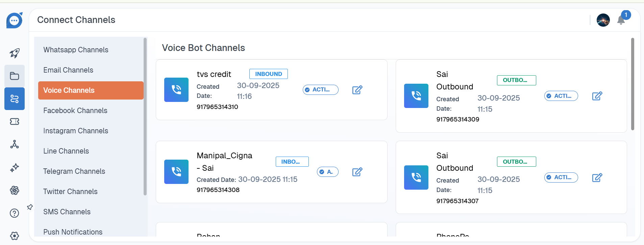Click the rocket icon in left sidebar
The height and width of the screenshot is (245, 644).
(14, 53)
